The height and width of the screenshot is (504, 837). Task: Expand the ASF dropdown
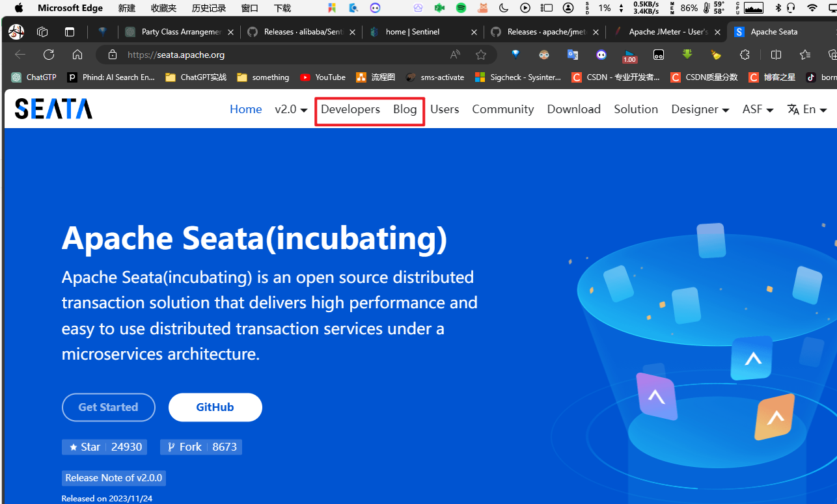tap(758, 109)
